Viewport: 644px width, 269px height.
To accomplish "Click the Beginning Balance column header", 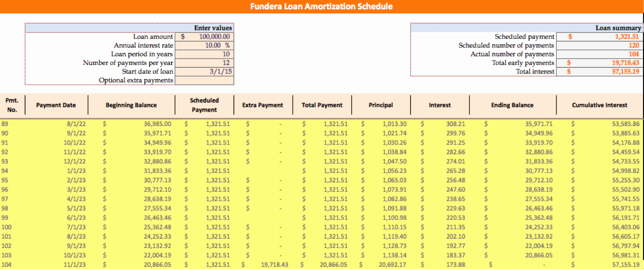I will 131,105.
